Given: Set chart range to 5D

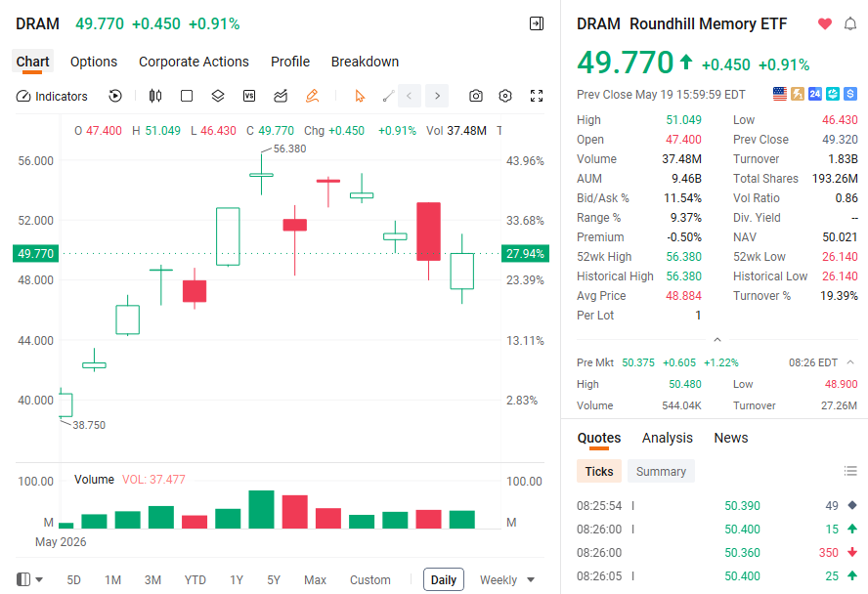Looking at the screenshot, I should click(x=73, y=580).
